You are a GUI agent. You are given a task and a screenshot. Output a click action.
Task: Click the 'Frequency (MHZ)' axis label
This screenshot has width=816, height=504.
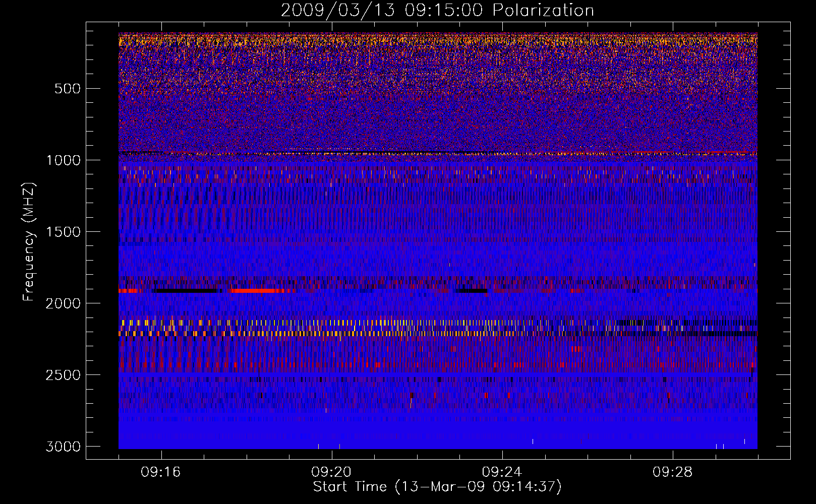pyautogui.click(x=29, y=242)
